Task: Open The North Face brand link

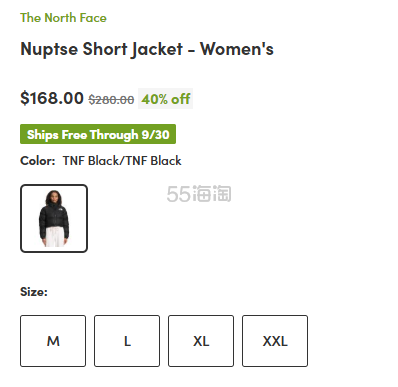Action: (63, 18)
